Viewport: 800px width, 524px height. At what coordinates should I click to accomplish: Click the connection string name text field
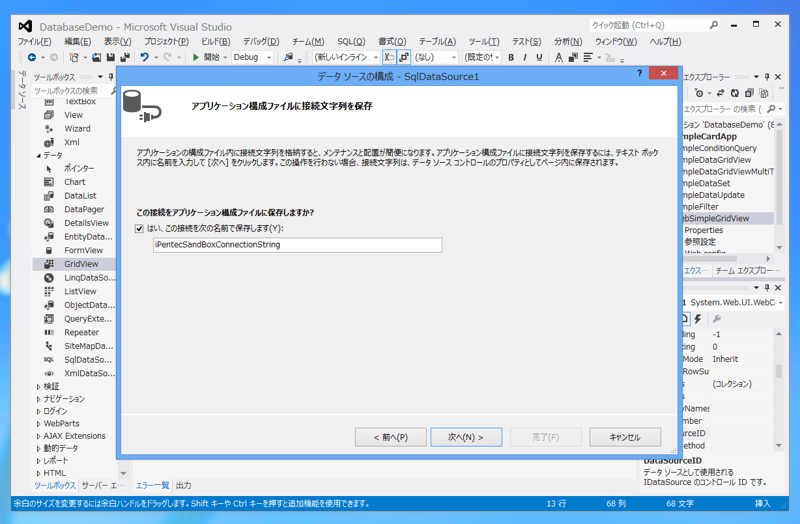click(297, 245)
